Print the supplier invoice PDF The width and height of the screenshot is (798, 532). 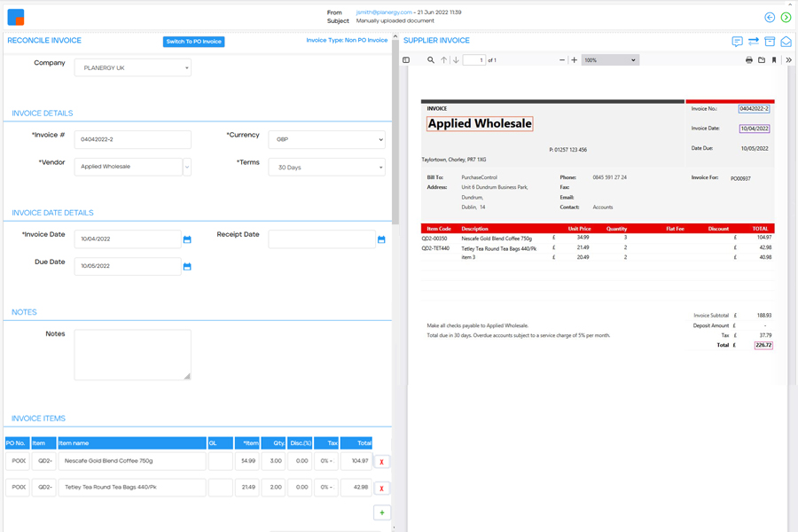coord(748,60)
